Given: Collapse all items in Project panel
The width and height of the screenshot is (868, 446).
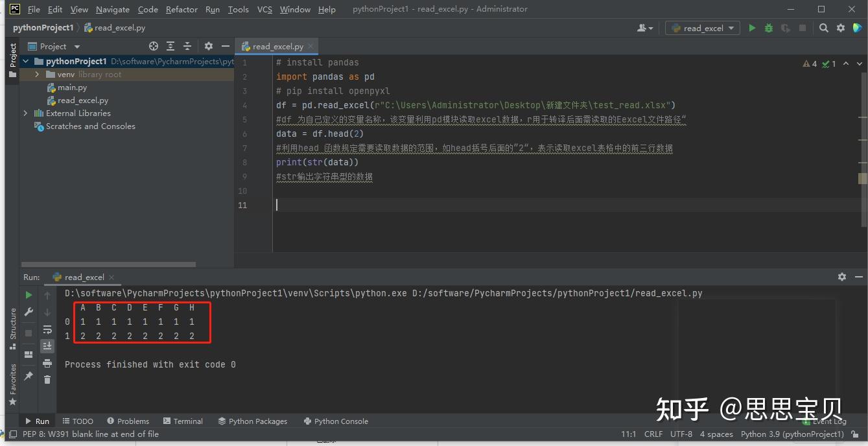Looking at the screenshot, I should pos(187,46).
